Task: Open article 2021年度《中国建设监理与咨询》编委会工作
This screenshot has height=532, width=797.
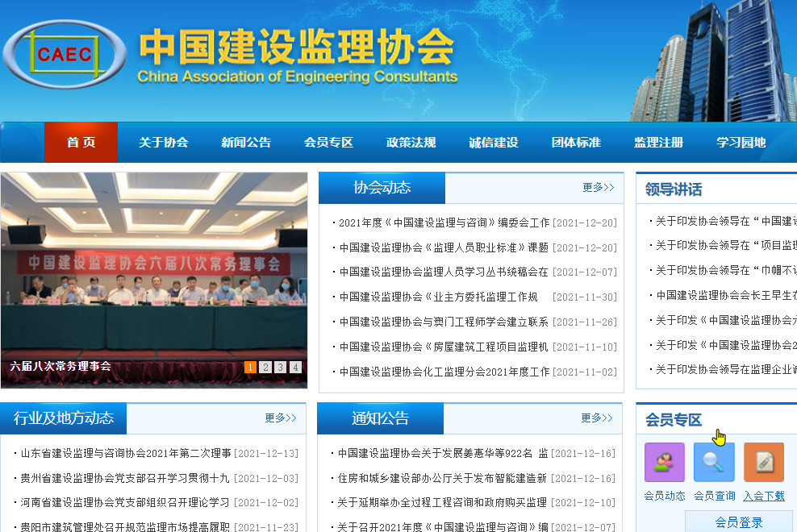Action: click(x=444, y=222)
